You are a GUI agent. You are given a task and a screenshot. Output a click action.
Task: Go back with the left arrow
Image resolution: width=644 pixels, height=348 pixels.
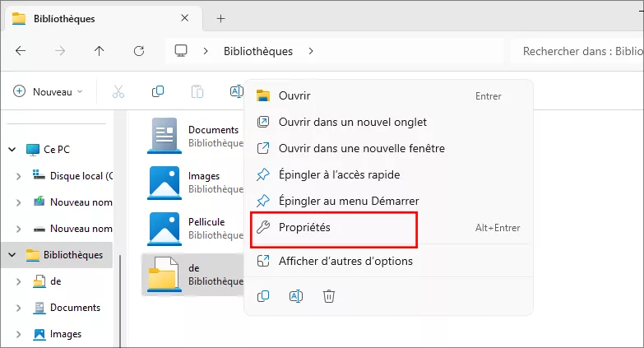click(20, 51)
